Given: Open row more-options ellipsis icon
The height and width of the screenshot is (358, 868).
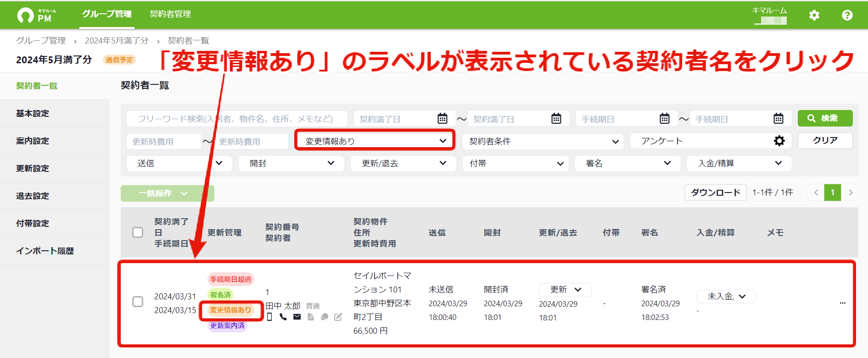Looking at the screenshot, I should (x=842, y=303).
